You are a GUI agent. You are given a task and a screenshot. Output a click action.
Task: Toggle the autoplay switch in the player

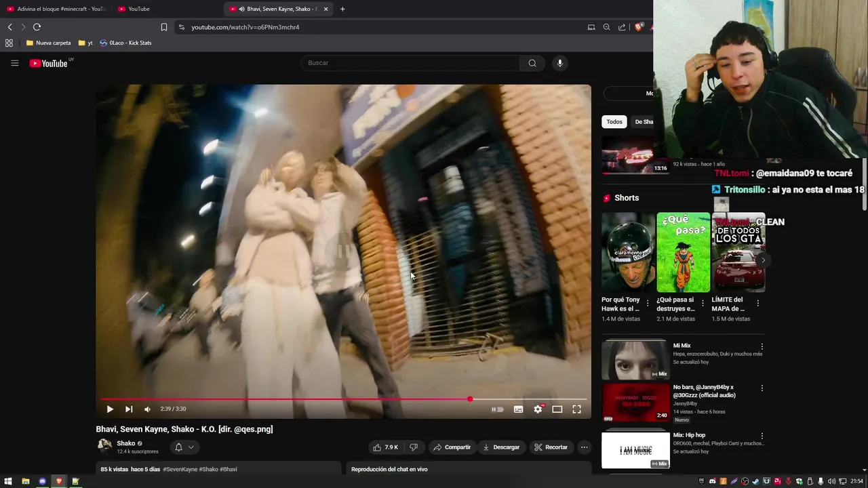pos(498,409)
